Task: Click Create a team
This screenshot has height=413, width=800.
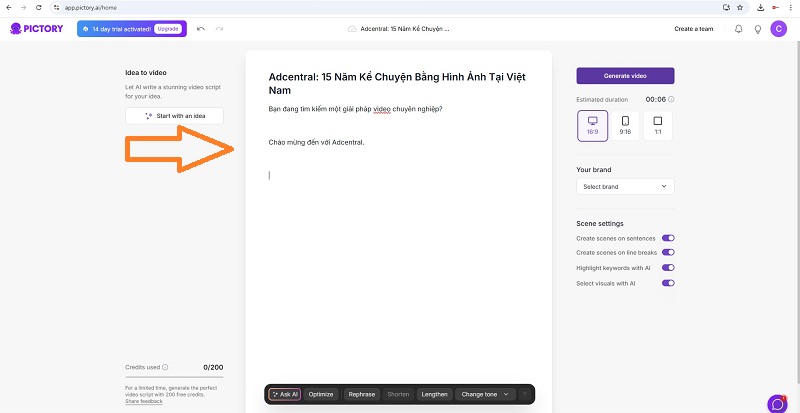Action: coord(693,29)
